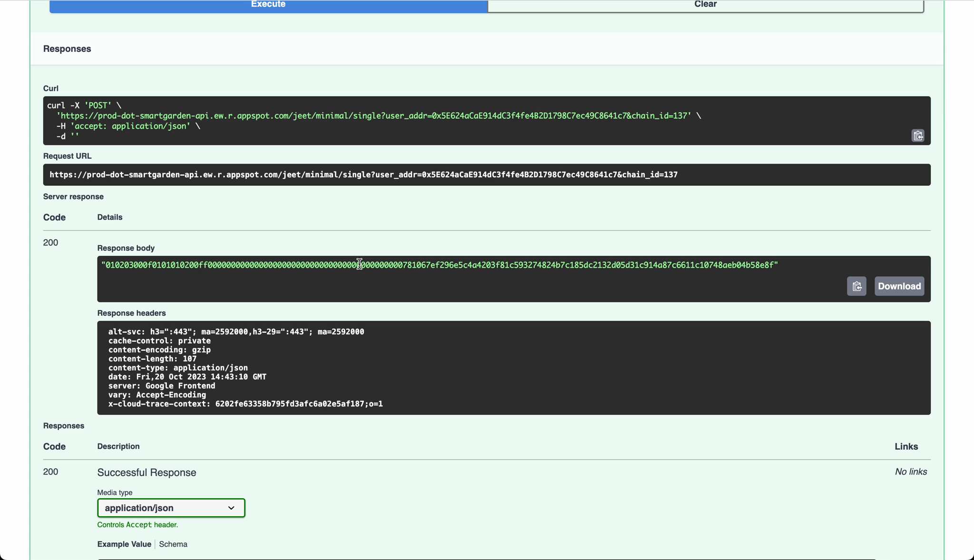Select the Example Value tab
974x560 pixels.
click(x=124, y=544)
